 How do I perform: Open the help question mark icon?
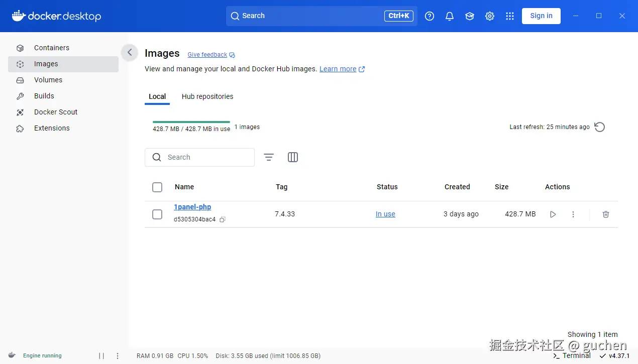tap(430, 16)
